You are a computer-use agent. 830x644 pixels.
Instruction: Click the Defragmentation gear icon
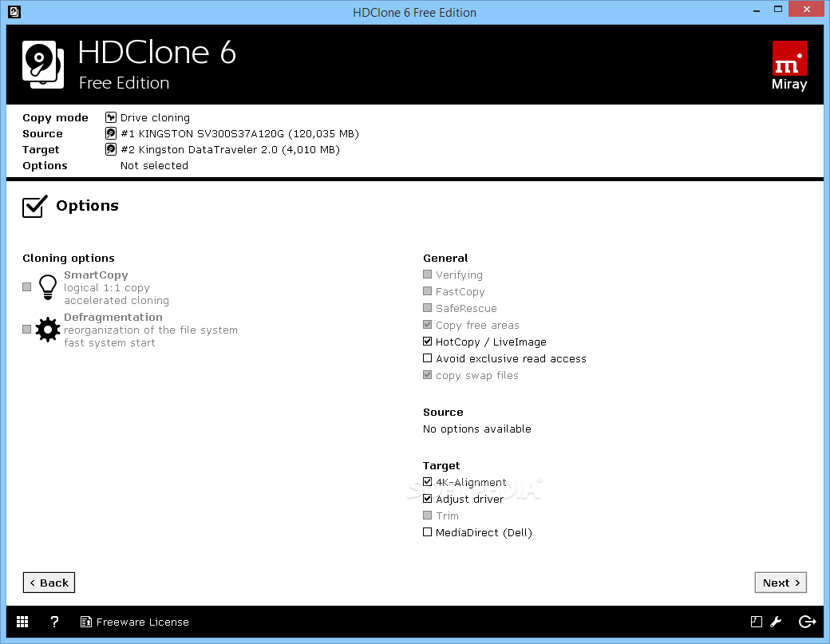[48, 330]
